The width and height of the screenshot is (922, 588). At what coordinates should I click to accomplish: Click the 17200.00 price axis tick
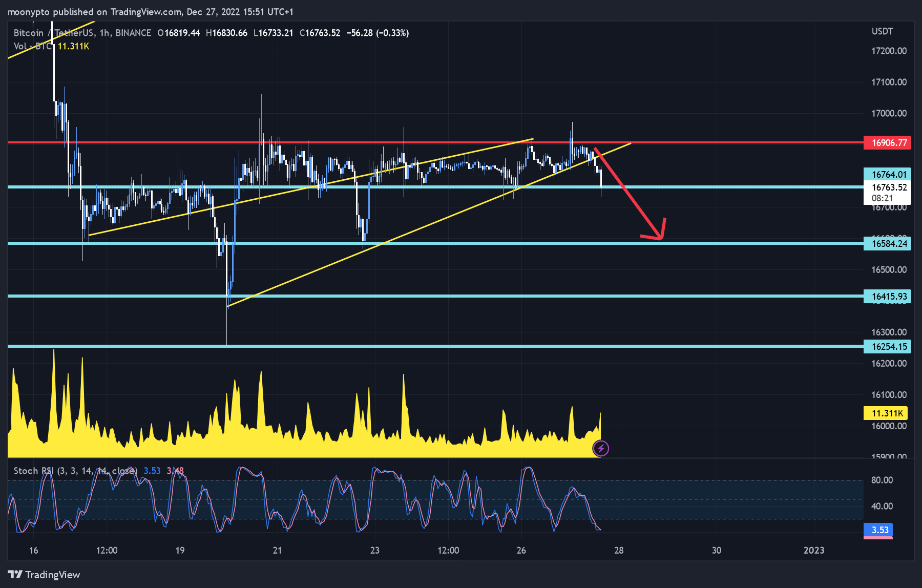tap(889, 51)
